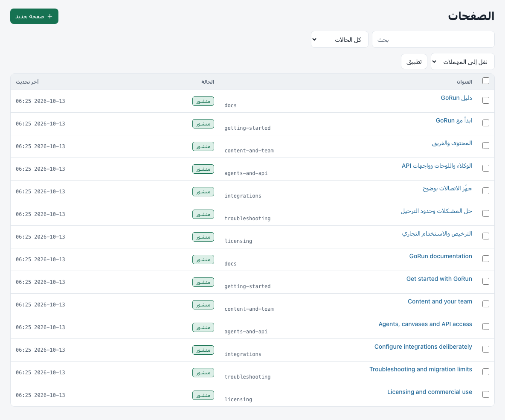Viewport: 505px width, 420px height.
Task: Check the Agents, canvases and API access box
Action: point(486,327)
